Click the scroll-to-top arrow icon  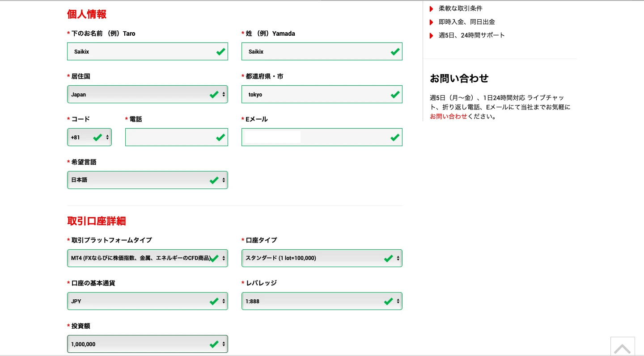(622, 348)
